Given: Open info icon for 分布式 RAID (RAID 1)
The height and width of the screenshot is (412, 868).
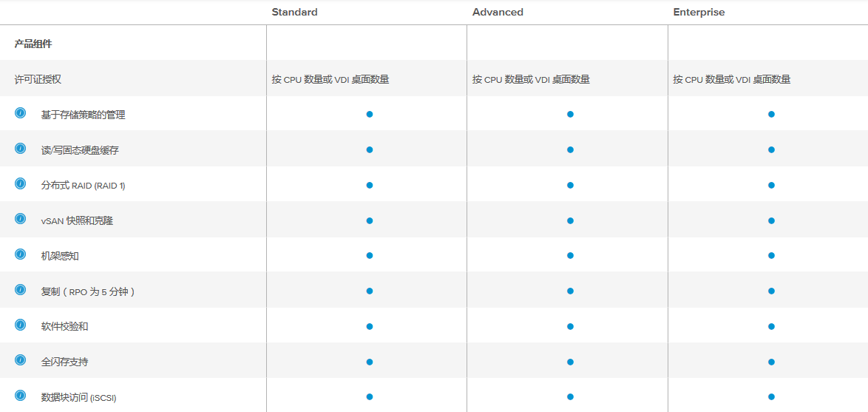Looking at the screenshot, I should click(x=21, y=183).
